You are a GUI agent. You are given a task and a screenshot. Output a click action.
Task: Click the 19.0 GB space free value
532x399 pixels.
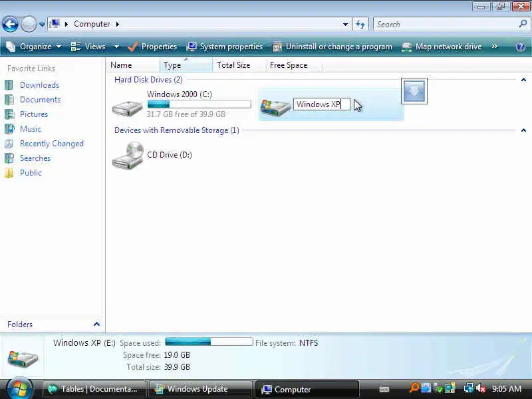[x=177, y=355]
